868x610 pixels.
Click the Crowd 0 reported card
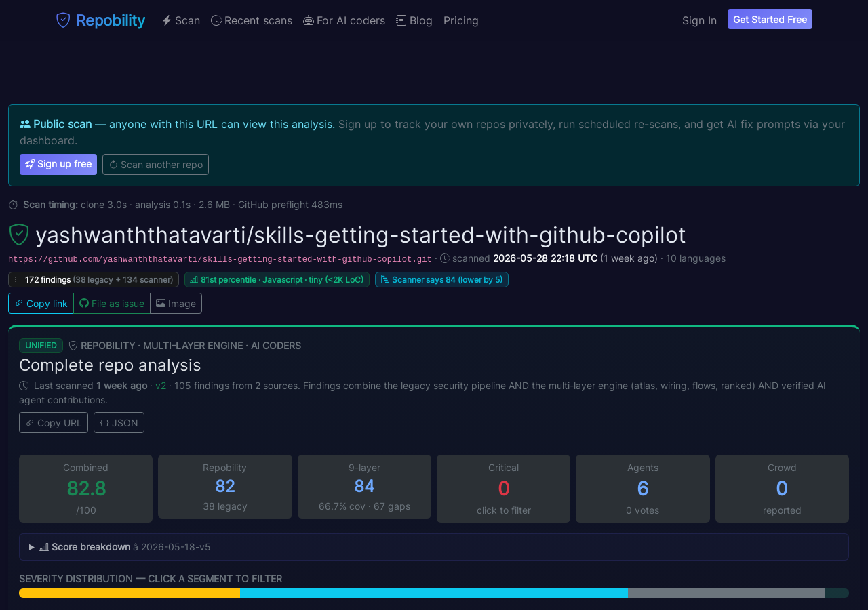click(782, 489)
